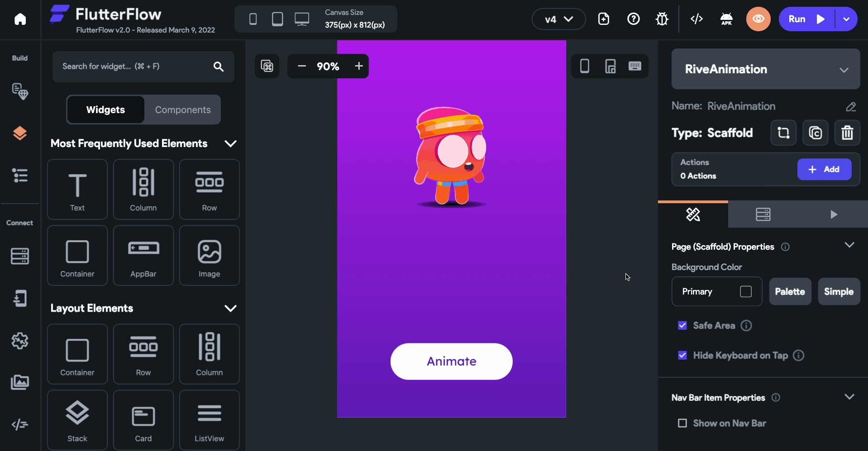Switch to the Components tab

(183, 109)
